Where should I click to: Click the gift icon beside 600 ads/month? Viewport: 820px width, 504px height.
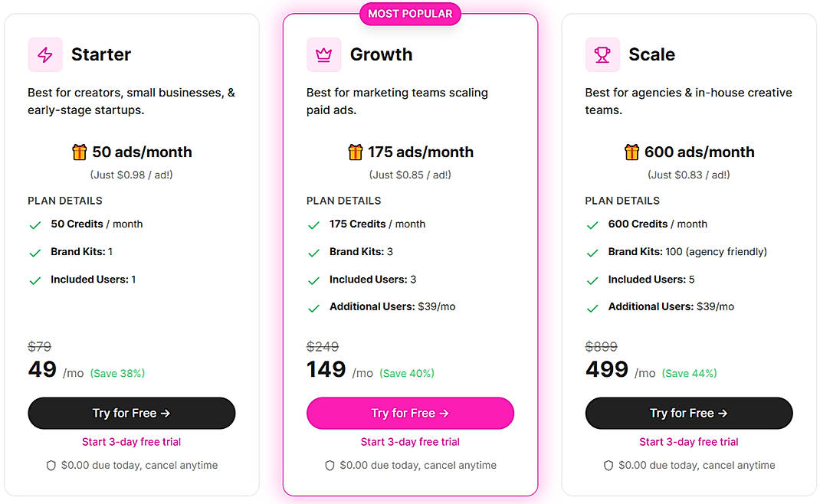point(631,152)
